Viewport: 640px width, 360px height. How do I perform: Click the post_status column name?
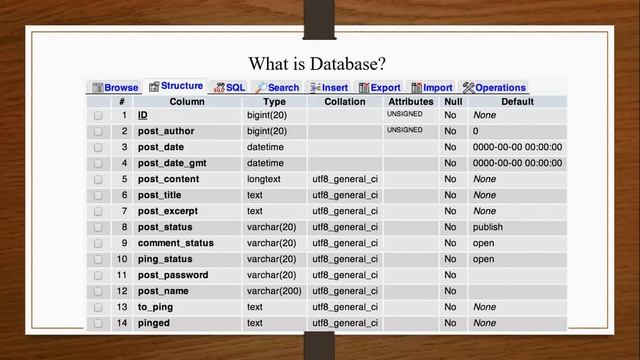tap(165, 227)
